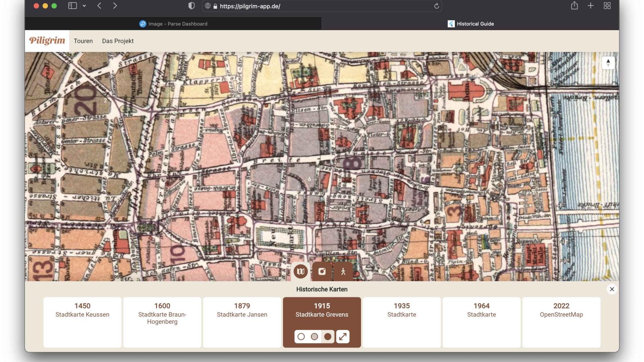Image resolution: width=644 pixels, height=362 pixels.
Task: Open the Touren menu item
Action: tap(83, 41)
